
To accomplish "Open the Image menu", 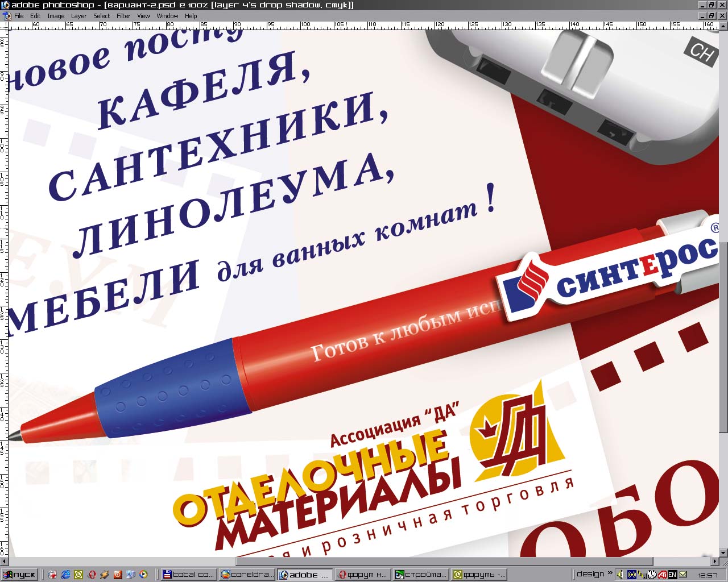I will pos(56,16).
